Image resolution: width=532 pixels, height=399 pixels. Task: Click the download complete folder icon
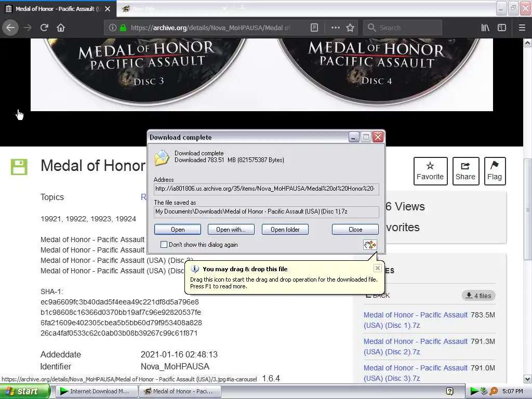click(162, 158)
